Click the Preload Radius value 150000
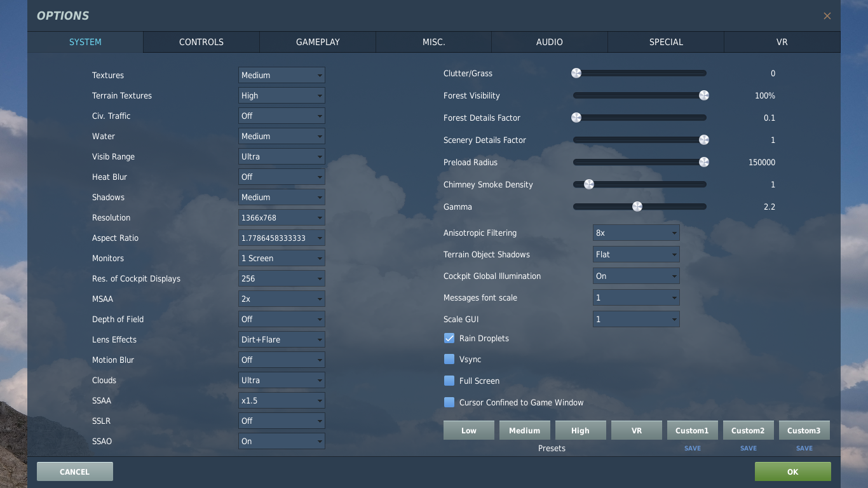868x488 pixels. [x=762, y=162]
